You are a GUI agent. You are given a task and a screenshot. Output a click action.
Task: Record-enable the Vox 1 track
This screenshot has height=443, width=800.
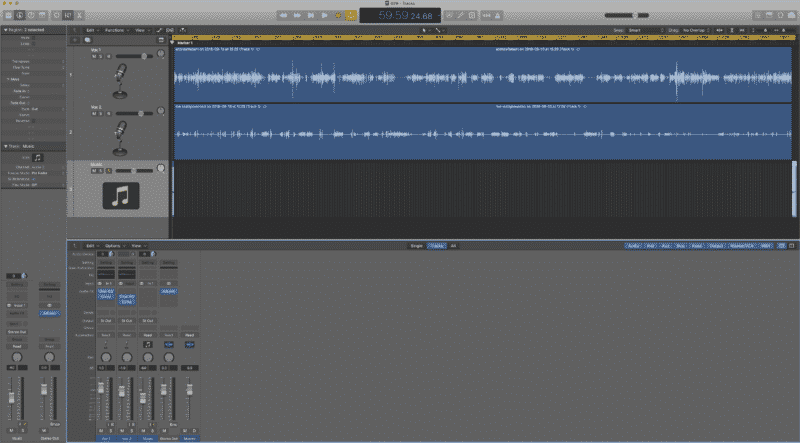108,57
